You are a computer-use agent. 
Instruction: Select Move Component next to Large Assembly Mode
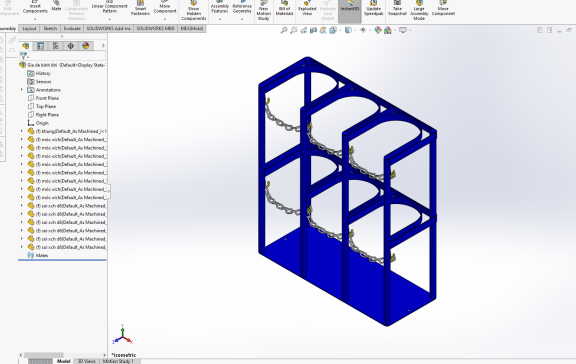coord(443,9)
